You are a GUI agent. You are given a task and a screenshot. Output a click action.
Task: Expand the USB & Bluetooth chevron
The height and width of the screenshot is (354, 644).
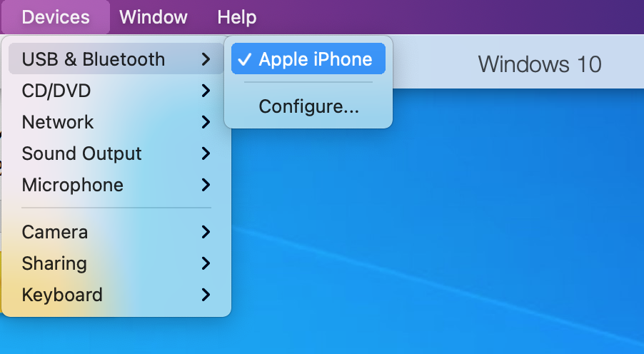(x=206, y=59)
